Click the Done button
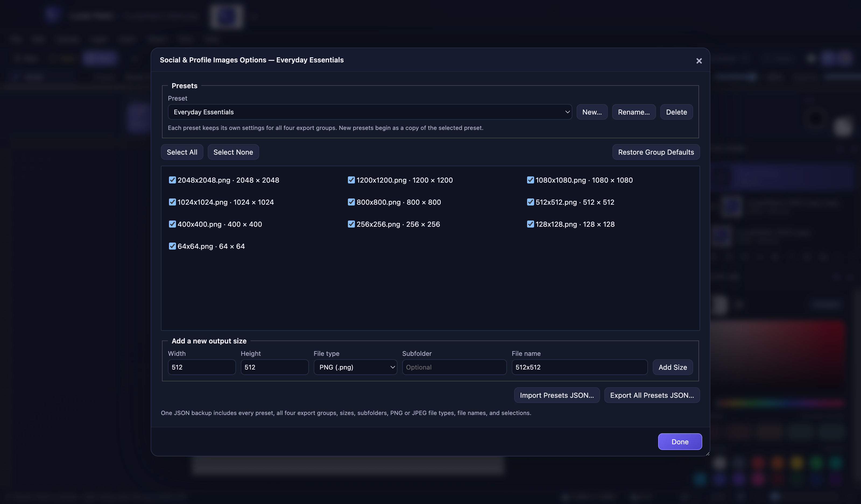The width and height of the screenshot is (861, 504). (680, 442)
